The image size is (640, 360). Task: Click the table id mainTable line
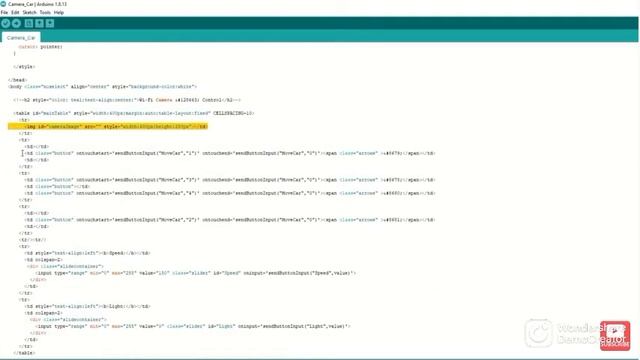point(133,113)
